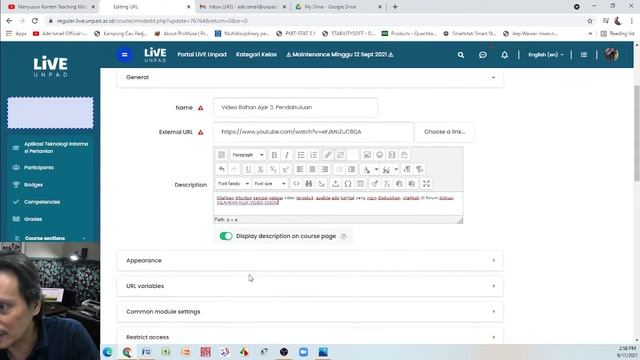The width and height of the screenshot is (640, 360).
Task: Apply italic formatting in description editor
Action: (287, 155)
